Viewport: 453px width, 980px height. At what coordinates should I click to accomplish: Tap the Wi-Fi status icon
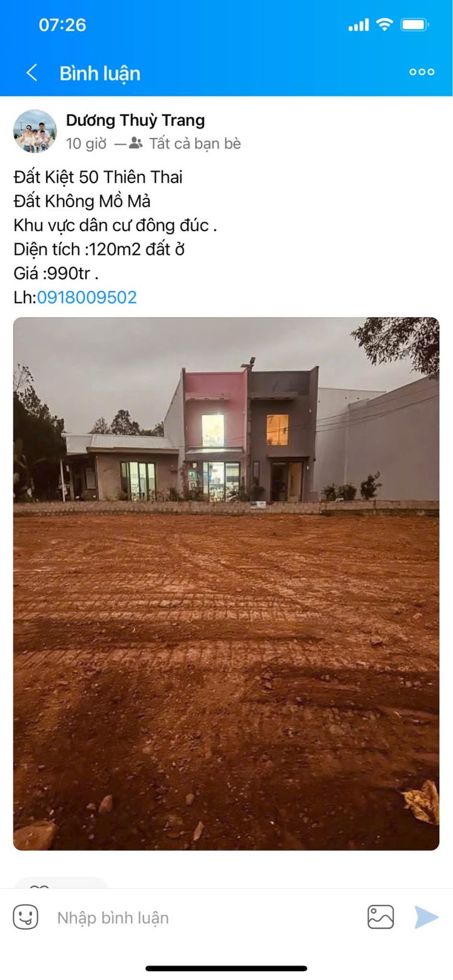tap(384, 25)
